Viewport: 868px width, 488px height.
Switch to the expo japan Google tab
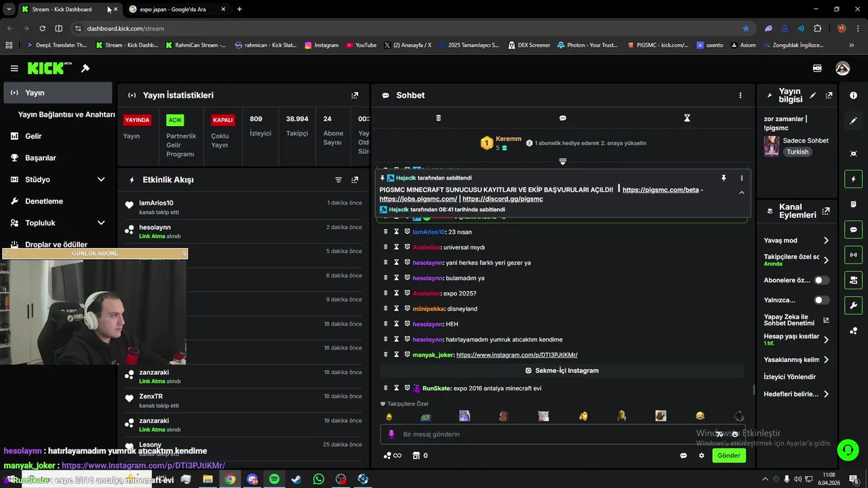177,9
